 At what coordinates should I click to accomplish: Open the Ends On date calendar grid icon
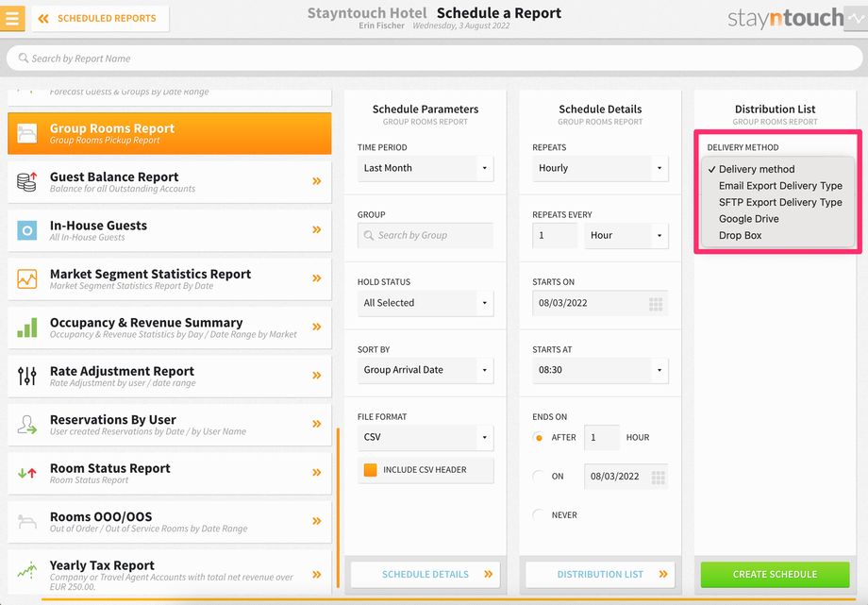pos(659,477)
